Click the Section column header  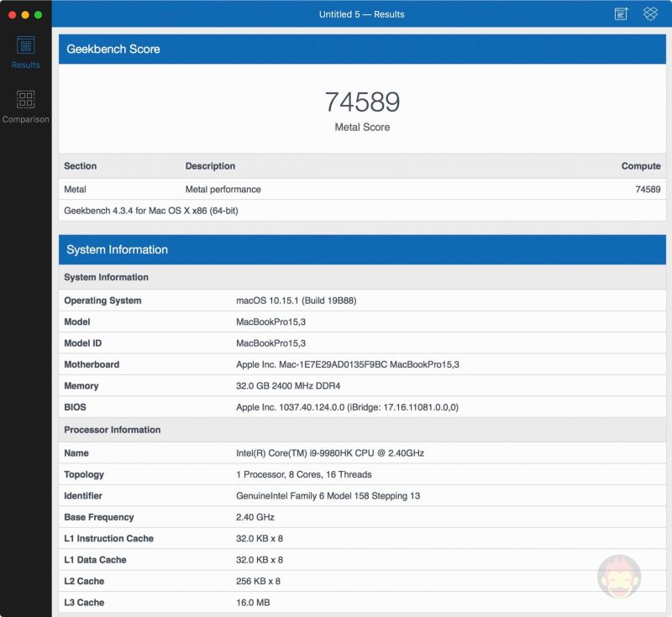(x=80, y=165)
